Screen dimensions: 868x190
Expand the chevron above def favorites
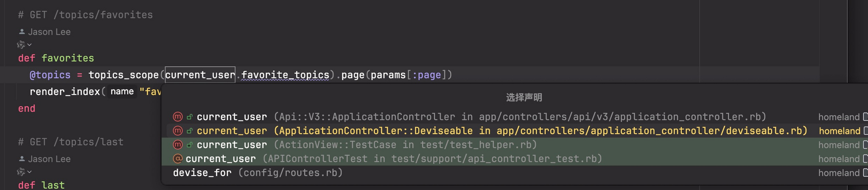click(29, 45)
